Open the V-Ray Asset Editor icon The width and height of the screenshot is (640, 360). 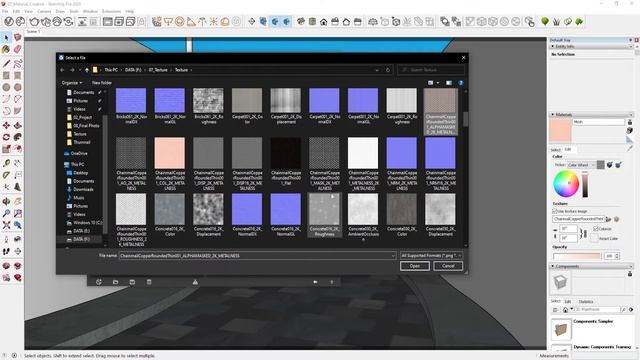(9, 22)
